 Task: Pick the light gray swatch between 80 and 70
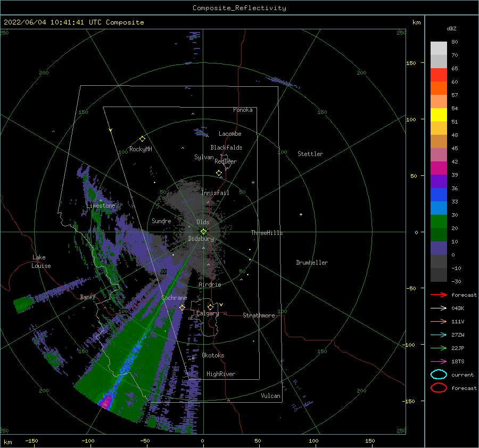pos(439,48)
